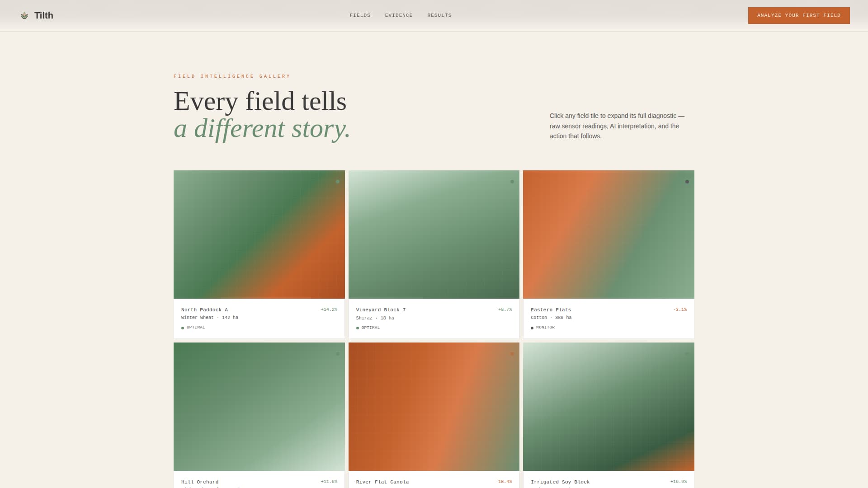Image resolution: width=868 pixels, height=488 pixels.
Task: Click Field Intelligence Gallery label
Action: pos(232,76)
